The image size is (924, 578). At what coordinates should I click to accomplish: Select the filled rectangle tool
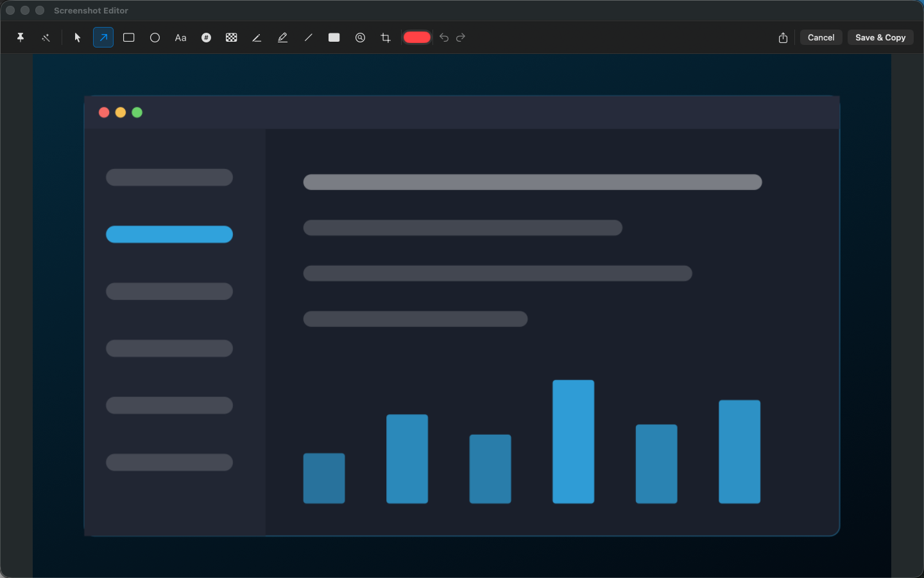point(334,38)
